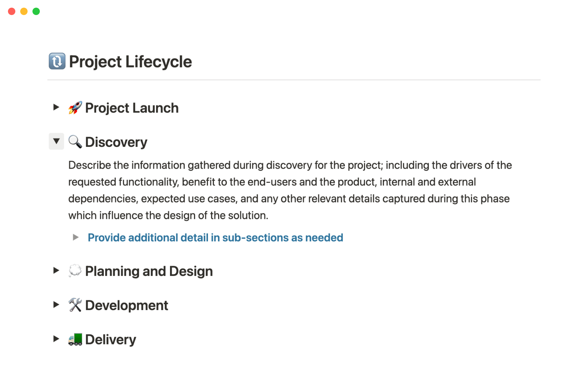Click the green fullscreen window button
This screenshot has width=588, height=368.
coord(36,11)
